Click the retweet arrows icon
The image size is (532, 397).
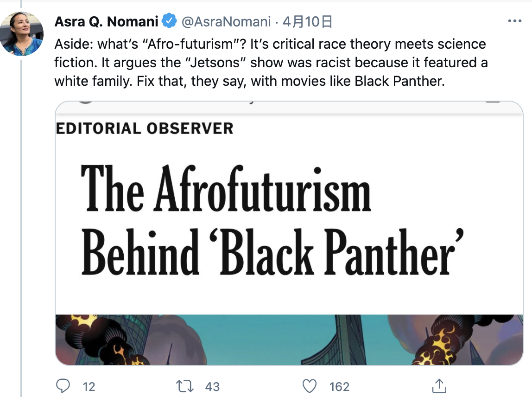tap(185, 386)
